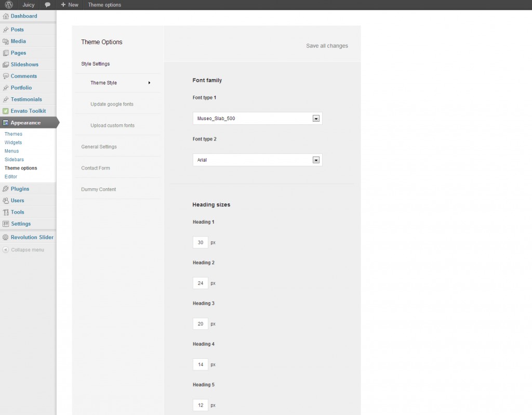The image size is (532, 415).
Task: Open Upload custom fonts link
Action: point(112,125)
